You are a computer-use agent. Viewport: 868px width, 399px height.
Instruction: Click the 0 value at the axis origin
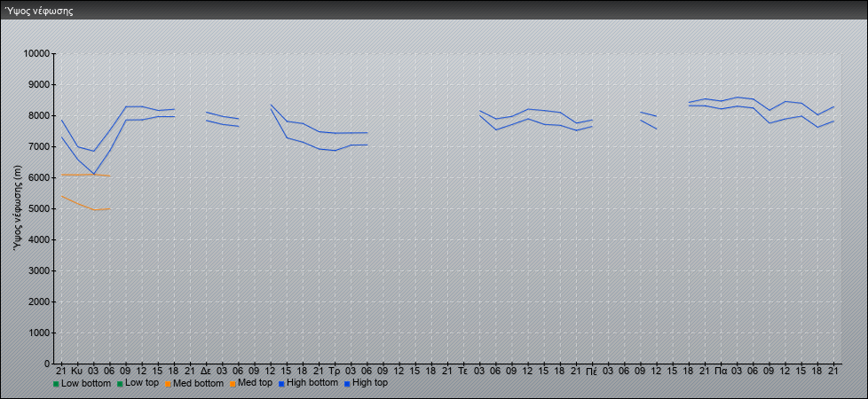47,364
